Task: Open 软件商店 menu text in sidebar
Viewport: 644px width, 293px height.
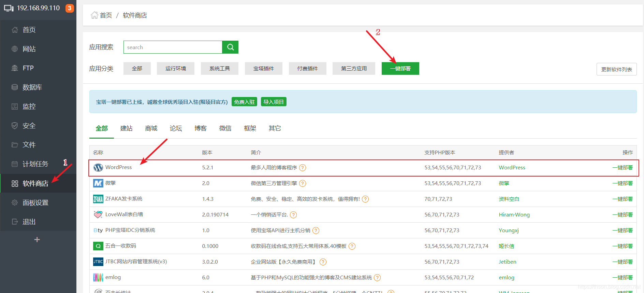Action: coord(35,183)
